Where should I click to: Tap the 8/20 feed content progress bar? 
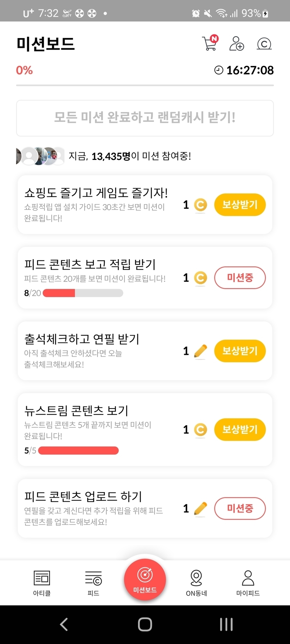tap(83, 293)
